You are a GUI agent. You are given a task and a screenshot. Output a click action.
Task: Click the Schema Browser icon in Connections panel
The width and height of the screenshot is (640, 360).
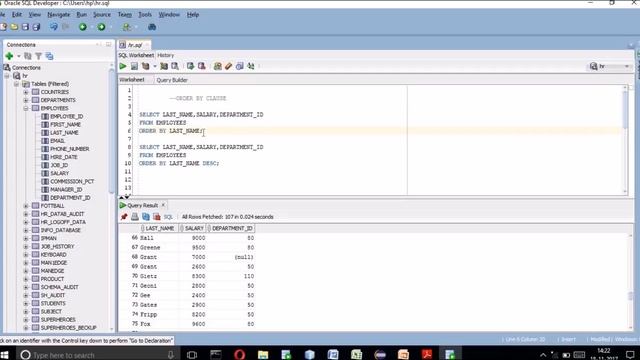pos(49,56)
